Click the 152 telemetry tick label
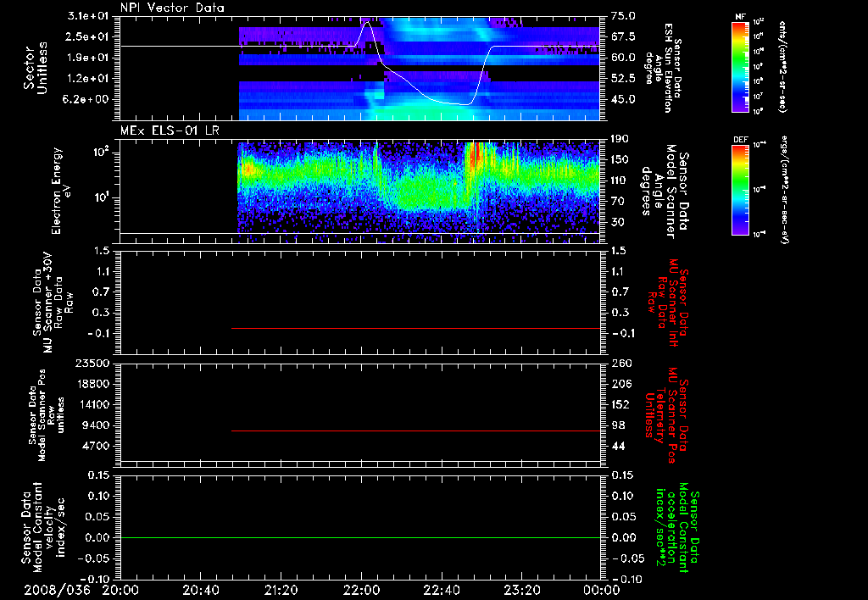Viewport: 868px width, 600px height. pyautogui.click(x=620, y=404)
